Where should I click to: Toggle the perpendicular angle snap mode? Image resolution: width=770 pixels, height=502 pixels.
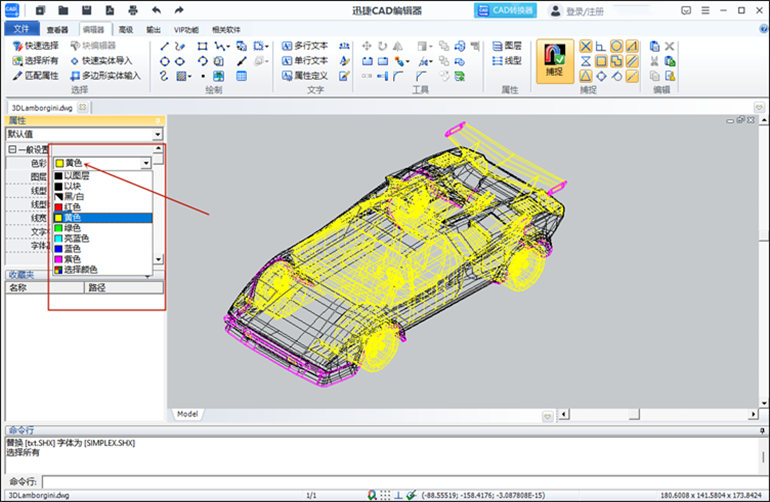point(601,46)
